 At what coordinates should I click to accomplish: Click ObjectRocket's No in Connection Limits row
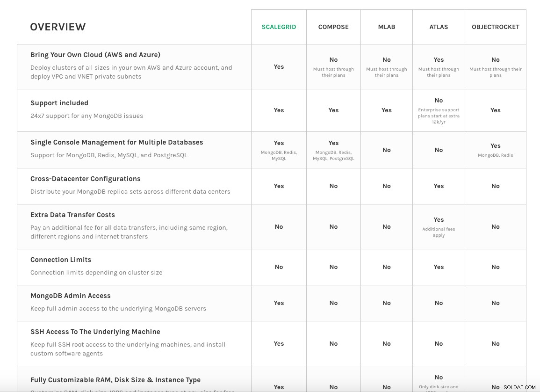tap(496, 267)
